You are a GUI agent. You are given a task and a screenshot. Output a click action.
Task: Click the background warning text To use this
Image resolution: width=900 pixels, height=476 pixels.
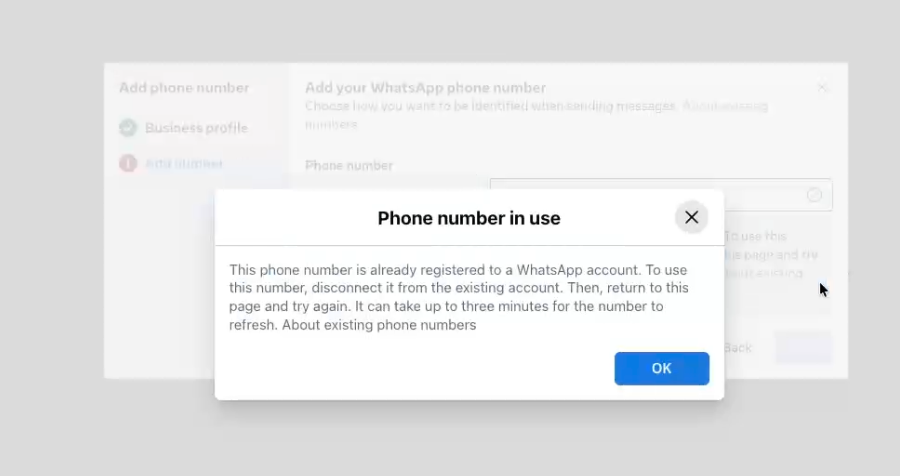point(755,236)
